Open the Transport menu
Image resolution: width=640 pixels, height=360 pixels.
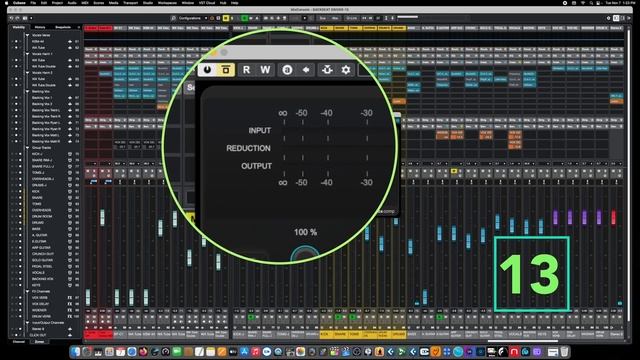pos(131,3)
